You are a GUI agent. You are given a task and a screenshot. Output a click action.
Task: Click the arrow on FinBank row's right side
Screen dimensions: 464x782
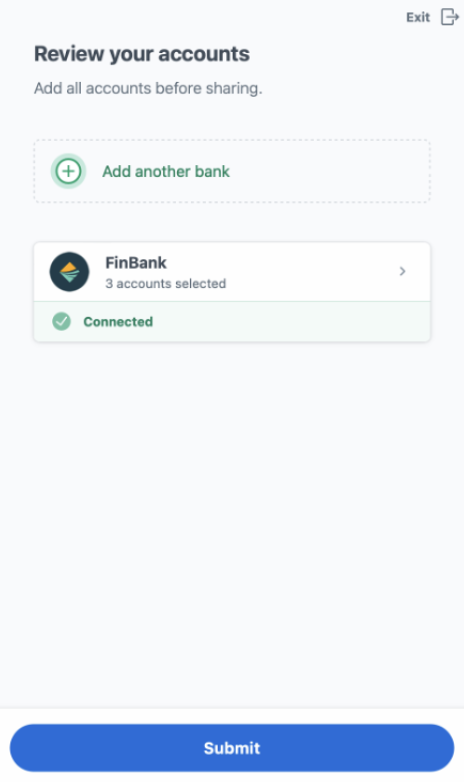pyautogui.click(x=403, y=271)
